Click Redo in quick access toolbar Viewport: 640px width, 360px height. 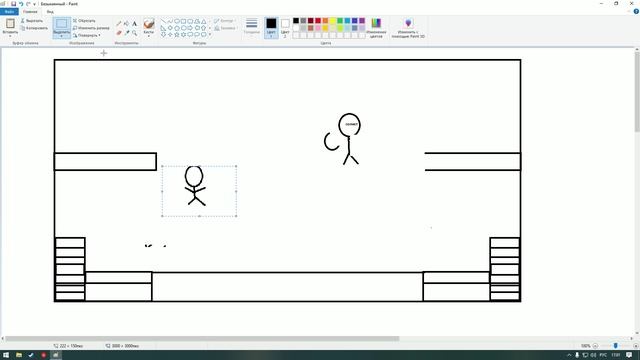(x=28, y=4)
